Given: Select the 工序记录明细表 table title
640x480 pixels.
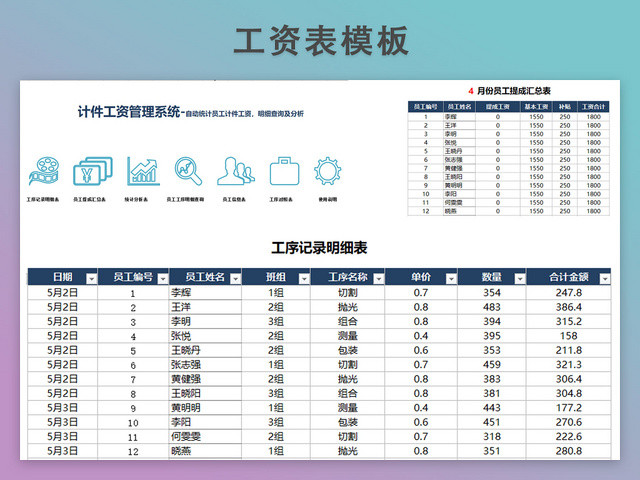Looking at the screenshot, I should (x=319, y=247).
